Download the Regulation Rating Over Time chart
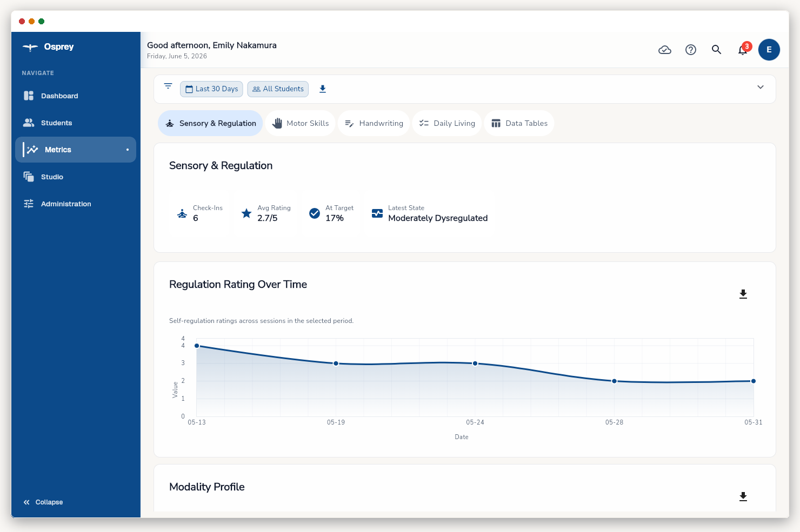Viewport: 800px width, 532px height. tap(743, 294)
